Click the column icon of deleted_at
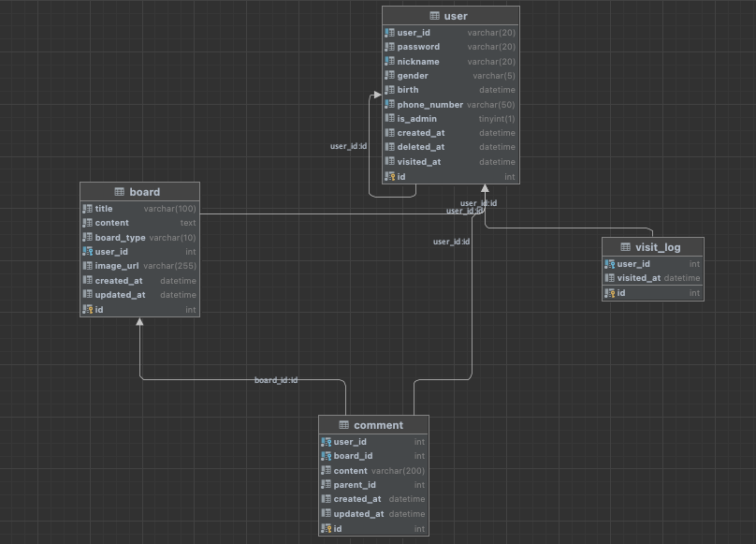The image size is (756, 544). coord(389,147)
